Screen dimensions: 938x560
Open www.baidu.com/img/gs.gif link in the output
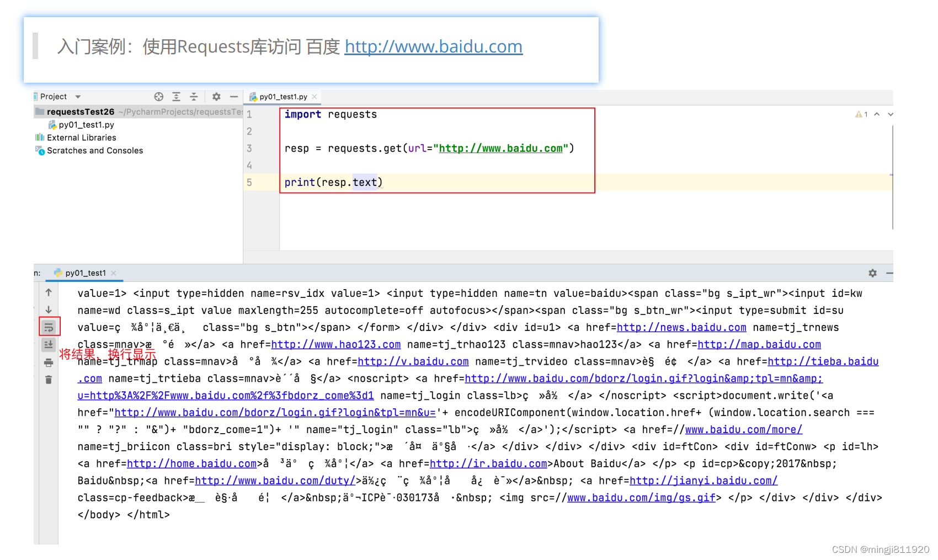point(641,498)
